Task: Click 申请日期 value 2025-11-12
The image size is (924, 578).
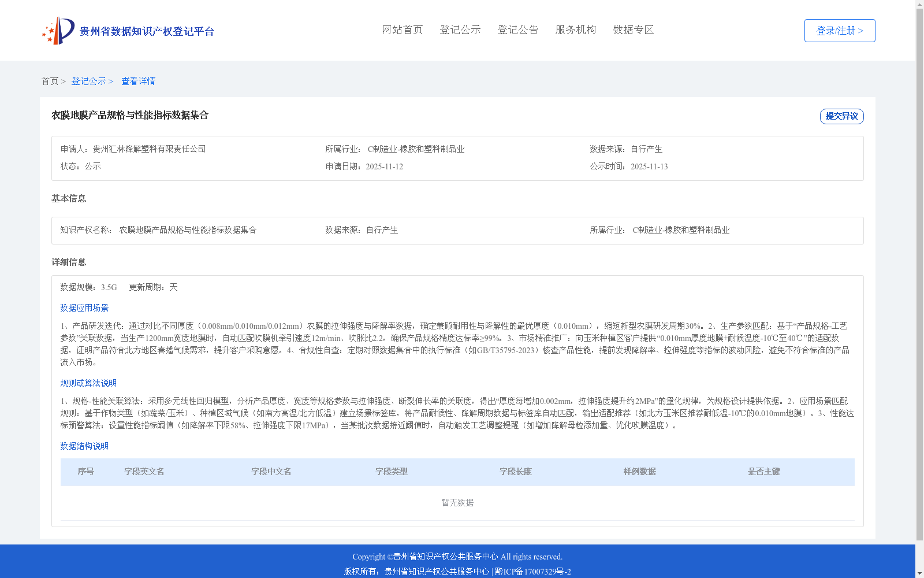Action: pos(384,166)
